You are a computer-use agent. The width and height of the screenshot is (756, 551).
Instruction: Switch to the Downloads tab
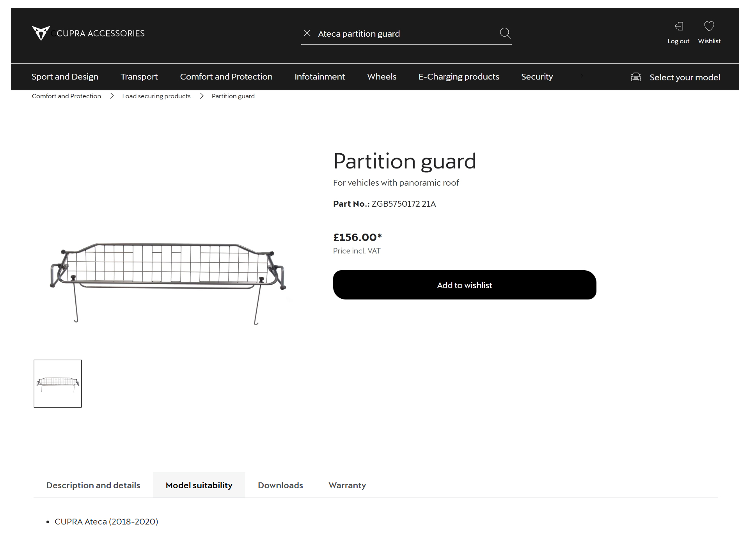point(280,485)
